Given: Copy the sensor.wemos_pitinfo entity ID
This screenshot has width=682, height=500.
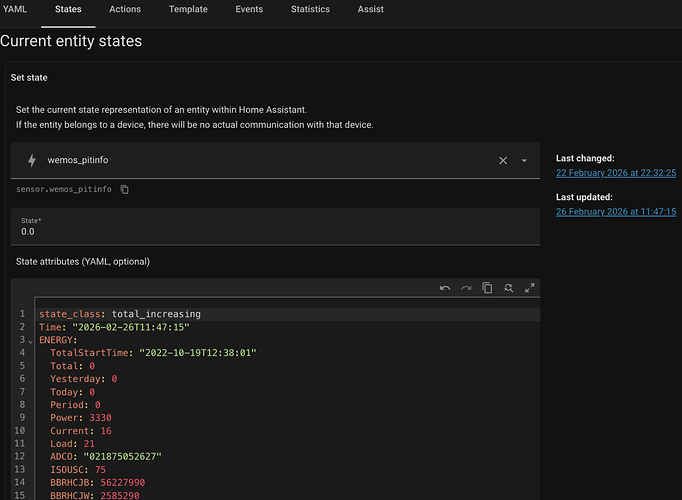Looking at the screenshot, I should pos(125,189).
